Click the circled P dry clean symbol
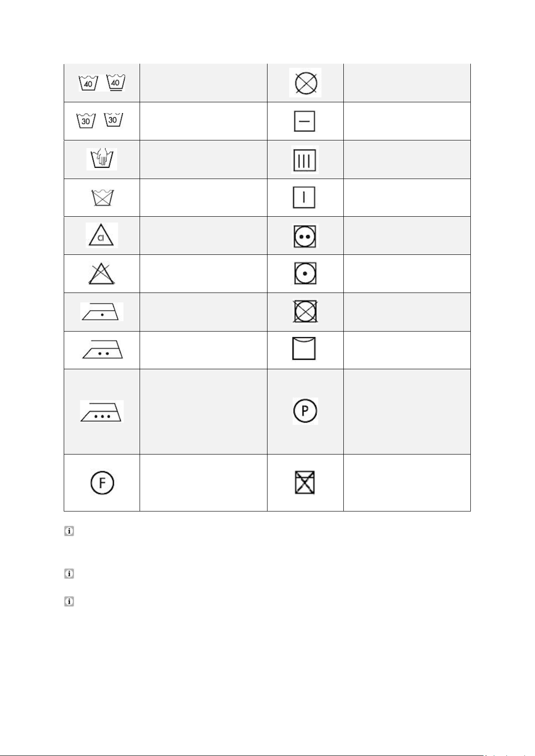This screenshot has height=756, width=535. click(x=305, y=411)
